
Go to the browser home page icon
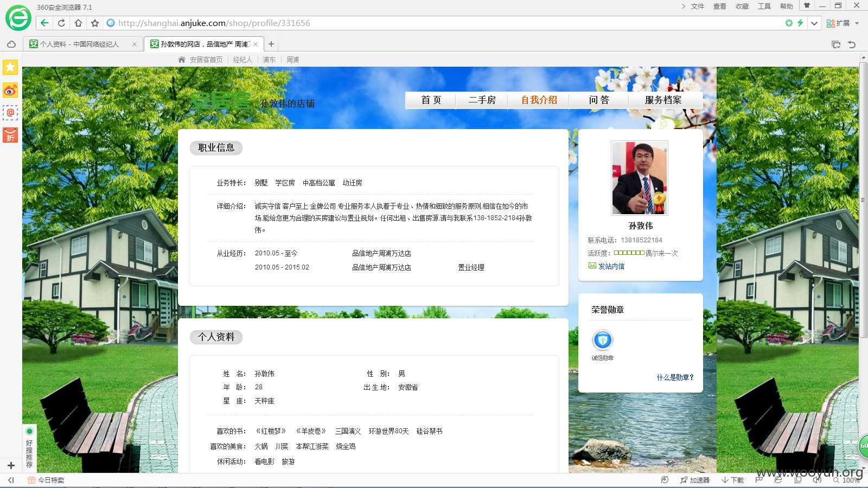78,23
